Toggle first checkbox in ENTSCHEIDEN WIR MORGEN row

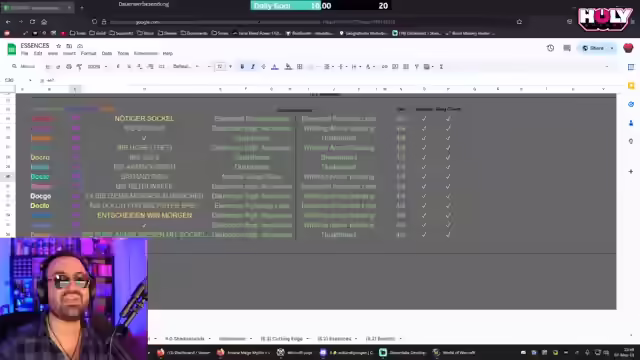click(424, 216)
